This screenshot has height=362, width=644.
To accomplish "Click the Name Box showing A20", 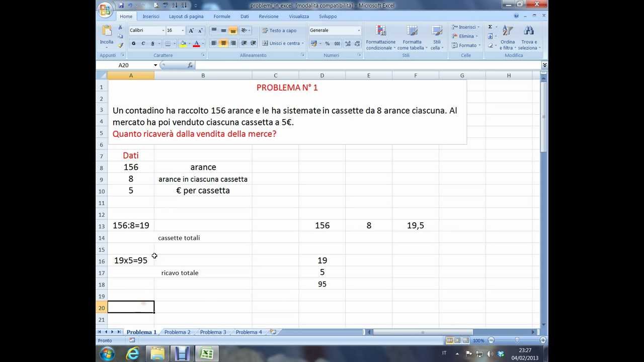I will tap(124, 65).
